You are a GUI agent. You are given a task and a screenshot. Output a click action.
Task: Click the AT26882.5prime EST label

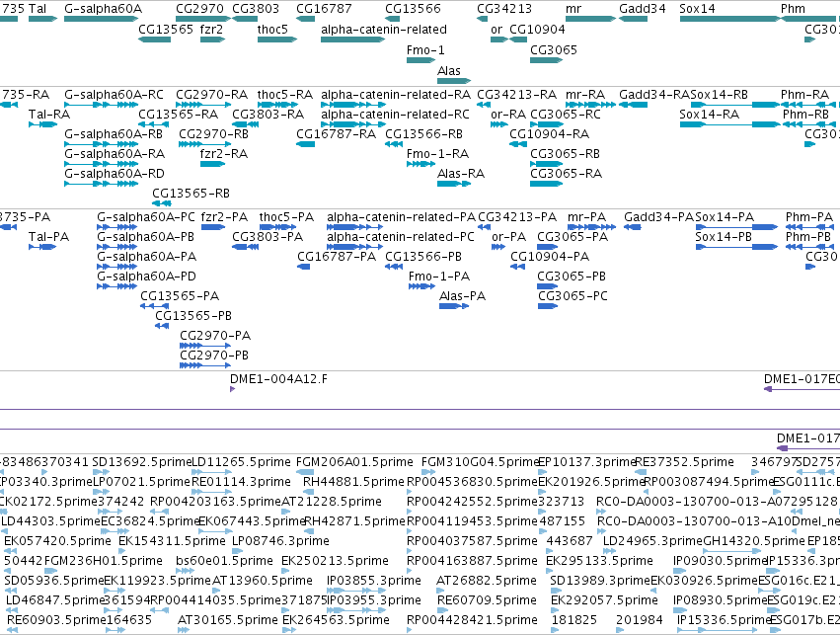click(x=487, y=582)
